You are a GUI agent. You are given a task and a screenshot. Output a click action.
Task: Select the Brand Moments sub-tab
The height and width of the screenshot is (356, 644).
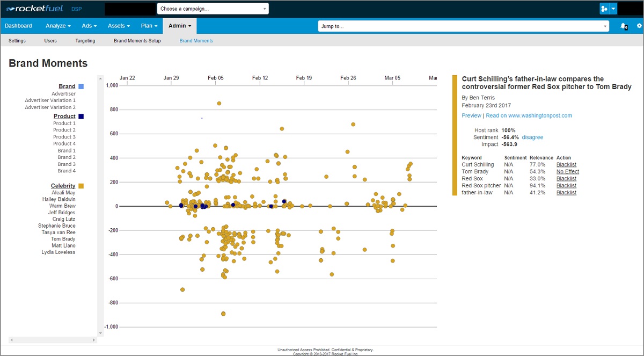(196, 41)
